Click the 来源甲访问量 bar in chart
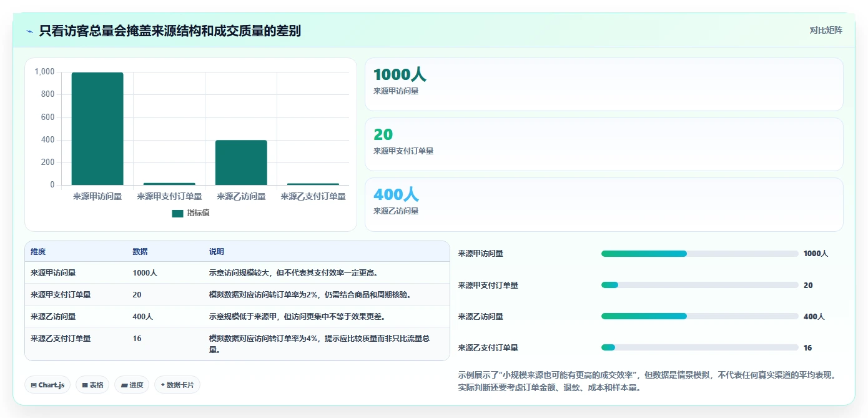The width and height of the screenshot is (868, 418). tap(97, 129)
